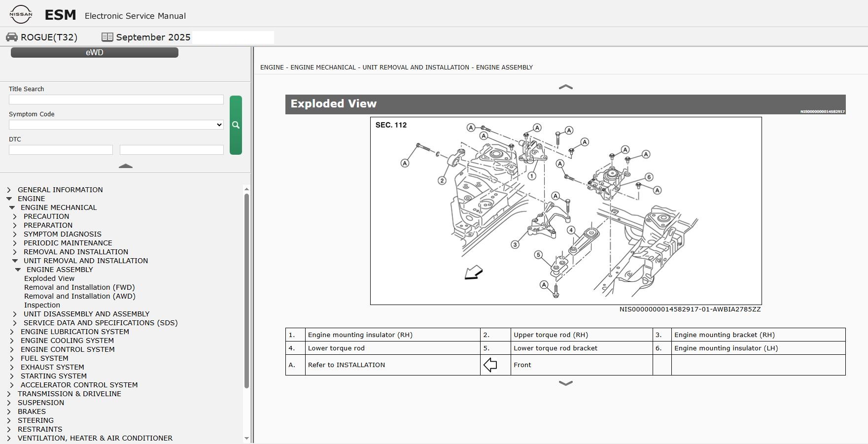868x444 pixels.
Task: Click the up chevron above Exploded View
Action: [x=565, y=87]
